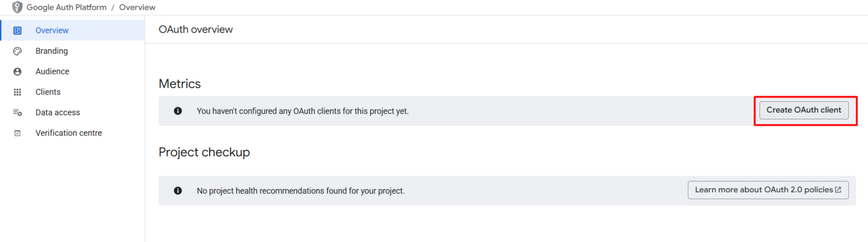Click the Audience person icon
The image size is (868, 242).
pyautogui.click(x=18, y=72)
